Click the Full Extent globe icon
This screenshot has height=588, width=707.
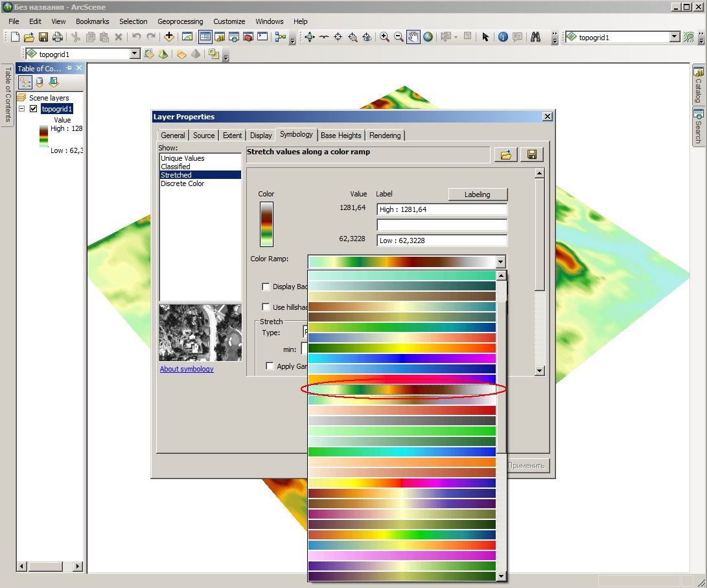pyautogui.click(x=428, y=37)
